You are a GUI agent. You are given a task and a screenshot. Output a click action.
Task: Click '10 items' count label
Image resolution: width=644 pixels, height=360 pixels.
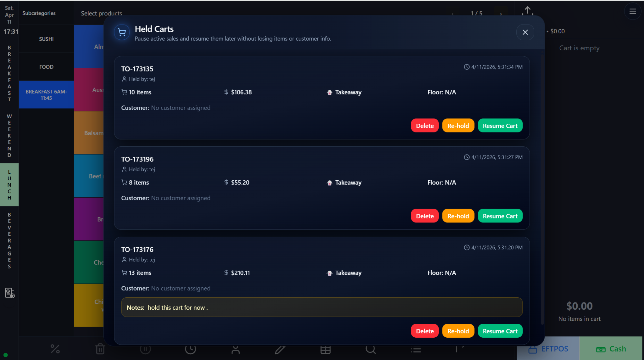140,92
